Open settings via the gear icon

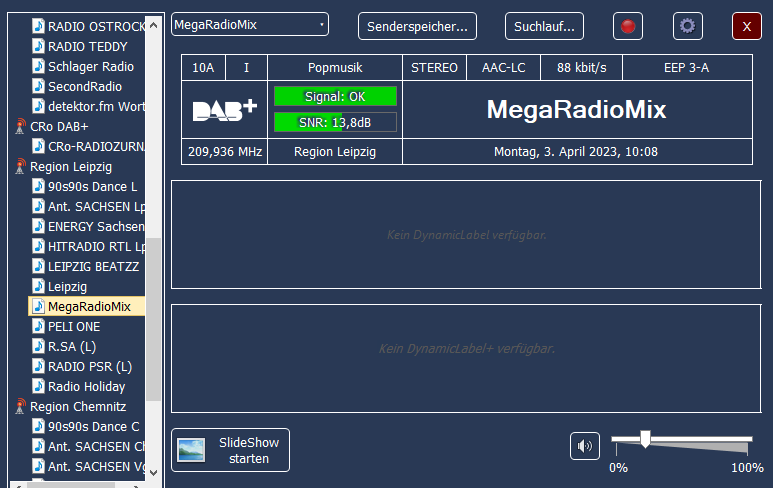687,27
